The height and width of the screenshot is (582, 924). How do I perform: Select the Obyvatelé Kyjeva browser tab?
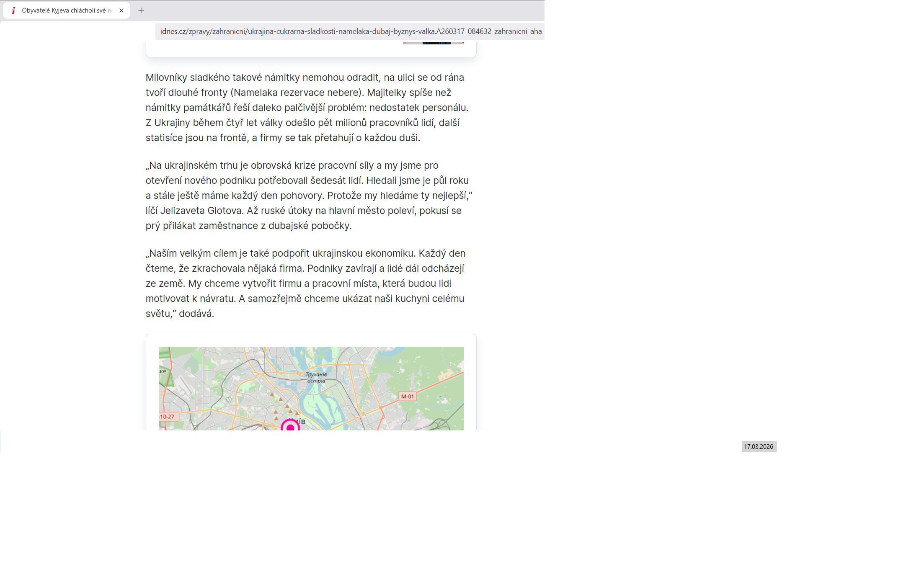(x=67, y=10)
